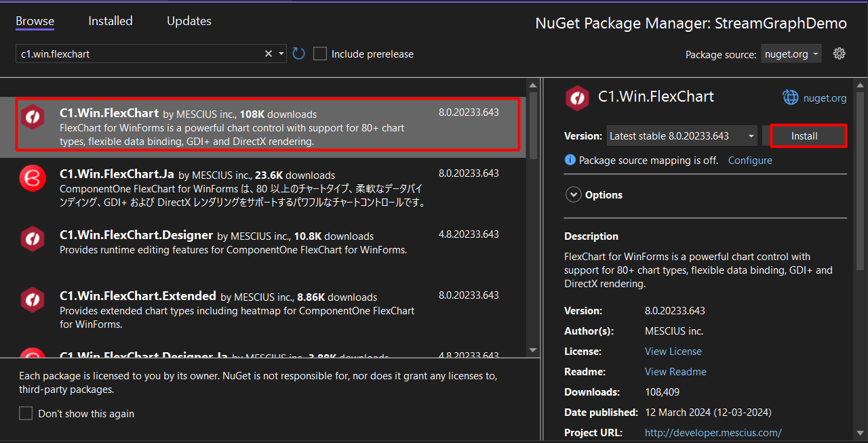The height and width of the screenshot is (443, 868).
Task: Click the Install button
Action: [x=804, y=136]
